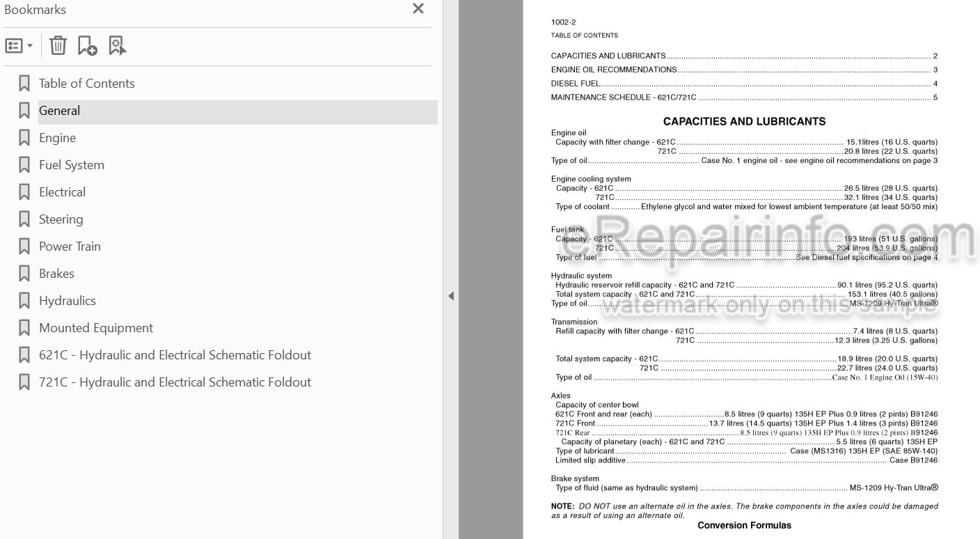Click the Capacities and Lubricants heading
Screen dimensions: 980x539
[x=744, y=121]
